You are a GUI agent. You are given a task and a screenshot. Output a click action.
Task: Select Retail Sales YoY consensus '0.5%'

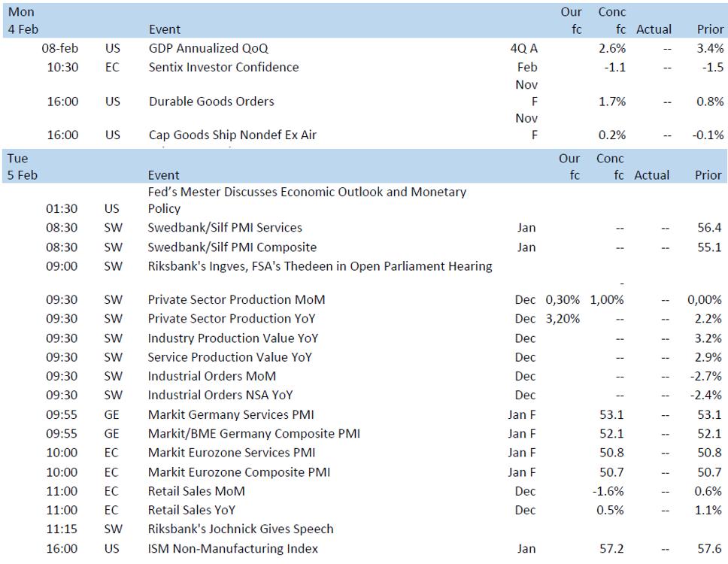point(611,510)
